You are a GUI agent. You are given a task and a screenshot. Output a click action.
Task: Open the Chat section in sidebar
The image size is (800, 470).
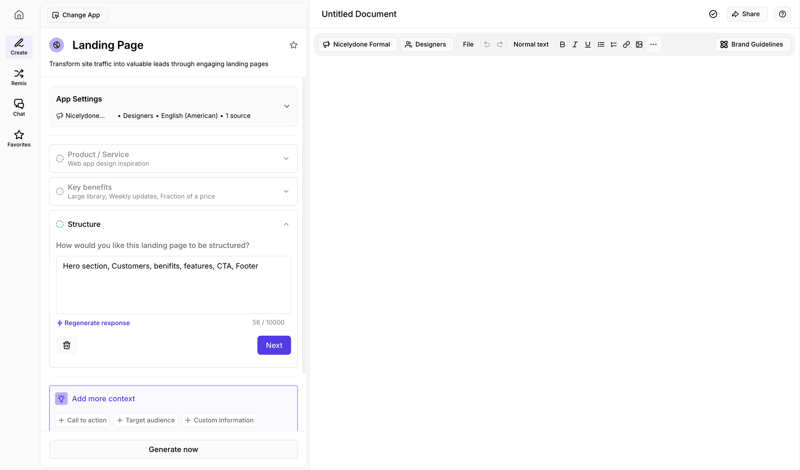click(x=19, y=108)
